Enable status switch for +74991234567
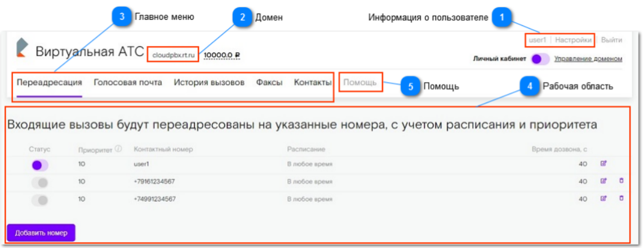The image size is (644, 248). [40, 200]
